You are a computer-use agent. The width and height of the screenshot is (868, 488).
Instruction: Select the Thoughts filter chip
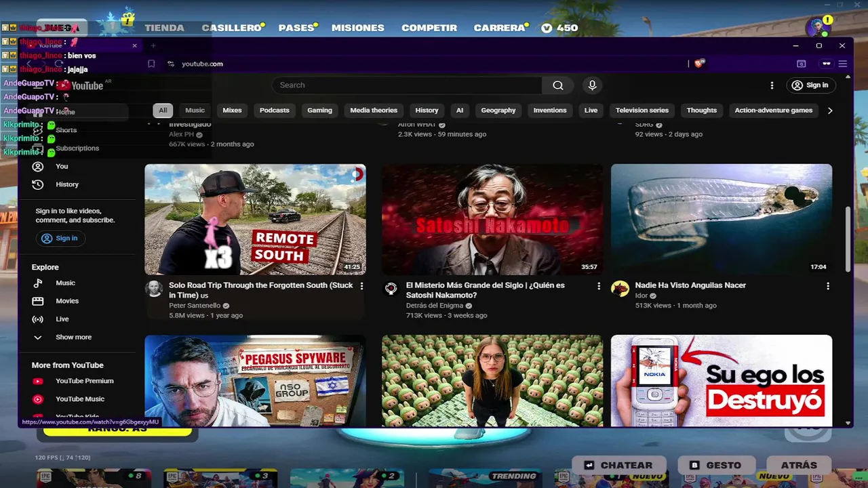point(702,110)
